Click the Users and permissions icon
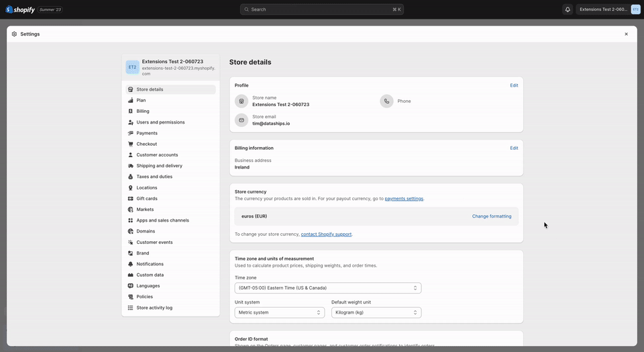This screenshot has width=644, height=352. click(131, 122)
